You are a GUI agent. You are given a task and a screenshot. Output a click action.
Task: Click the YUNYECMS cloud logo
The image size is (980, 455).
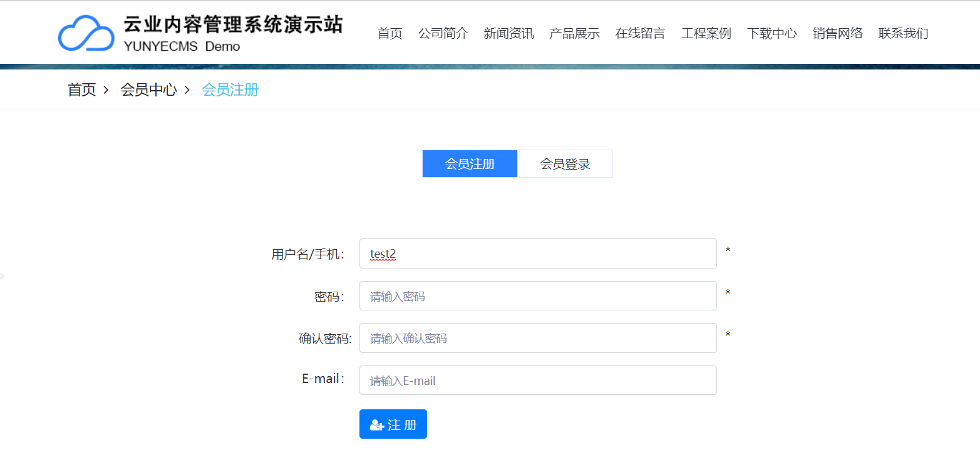(x=88, y=31)
